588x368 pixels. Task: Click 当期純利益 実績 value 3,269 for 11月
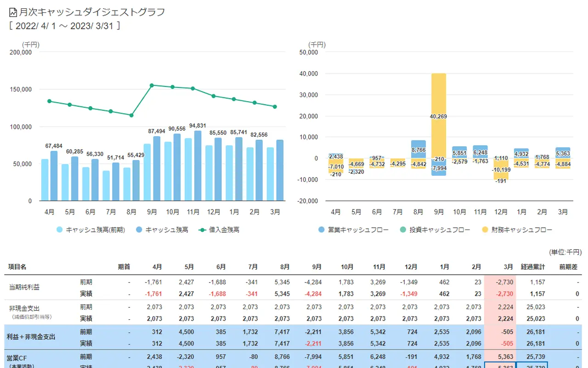tap(378, 293)
